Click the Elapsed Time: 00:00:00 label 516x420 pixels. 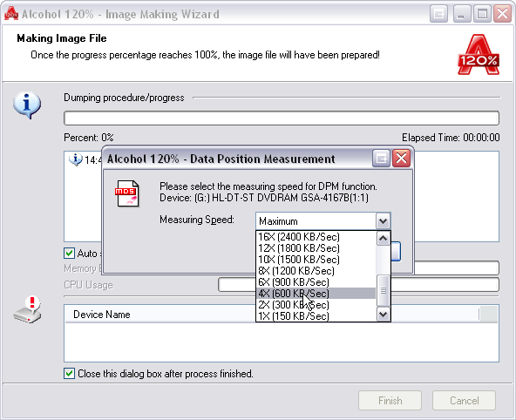point(451,138)
